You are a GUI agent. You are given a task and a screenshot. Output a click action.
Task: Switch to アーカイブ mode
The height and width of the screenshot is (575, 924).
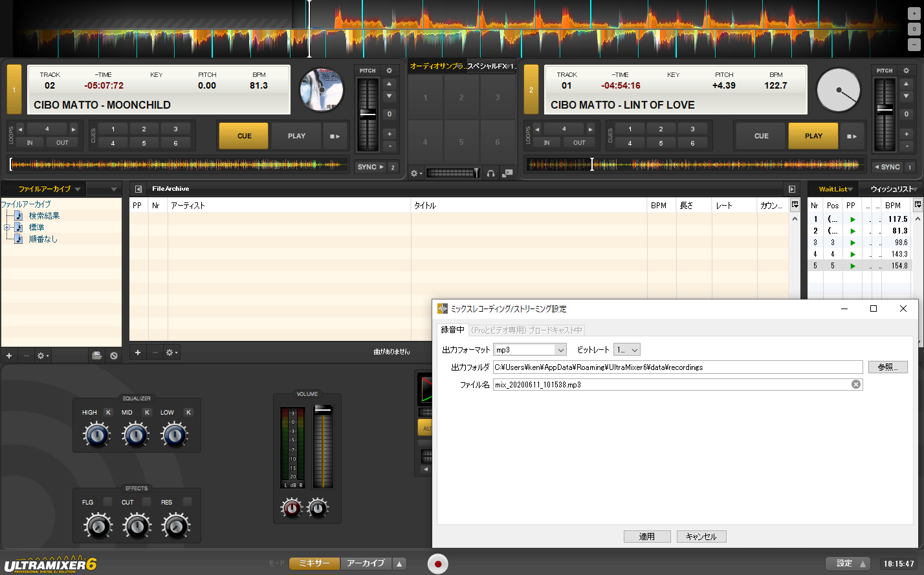point(366,563)
